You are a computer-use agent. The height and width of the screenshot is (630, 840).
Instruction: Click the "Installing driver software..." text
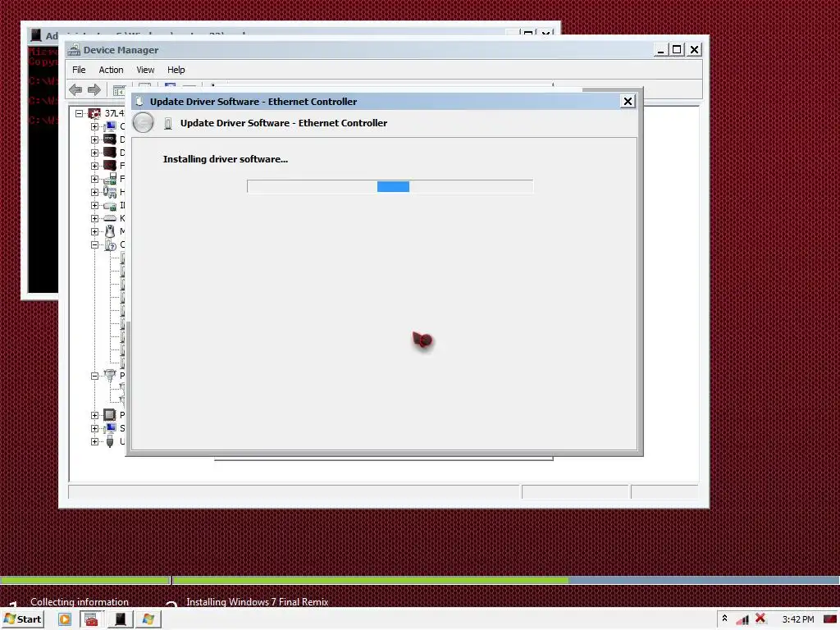point(225,159)
